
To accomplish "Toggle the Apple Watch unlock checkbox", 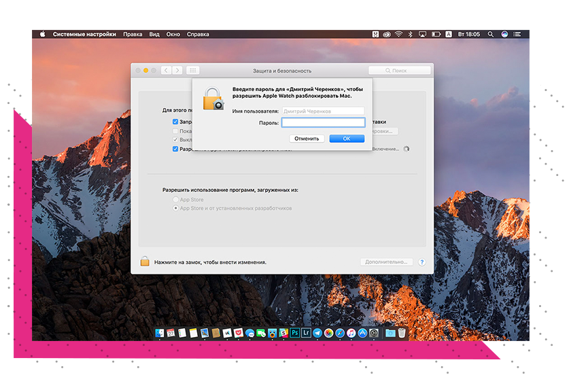I will point(175,149).
